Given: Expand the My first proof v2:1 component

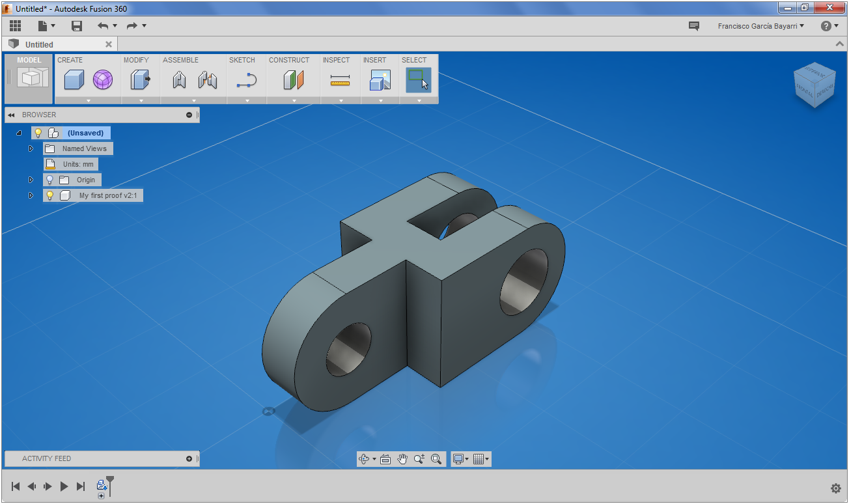Looking at the screenshot, I should tap(31, 195).
